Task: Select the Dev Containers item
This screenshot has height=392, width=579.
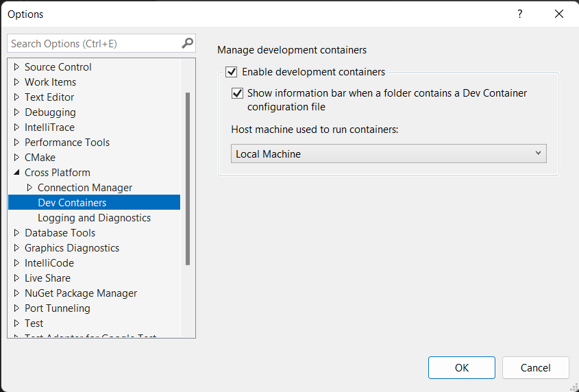Action: [x=72, y=203]
